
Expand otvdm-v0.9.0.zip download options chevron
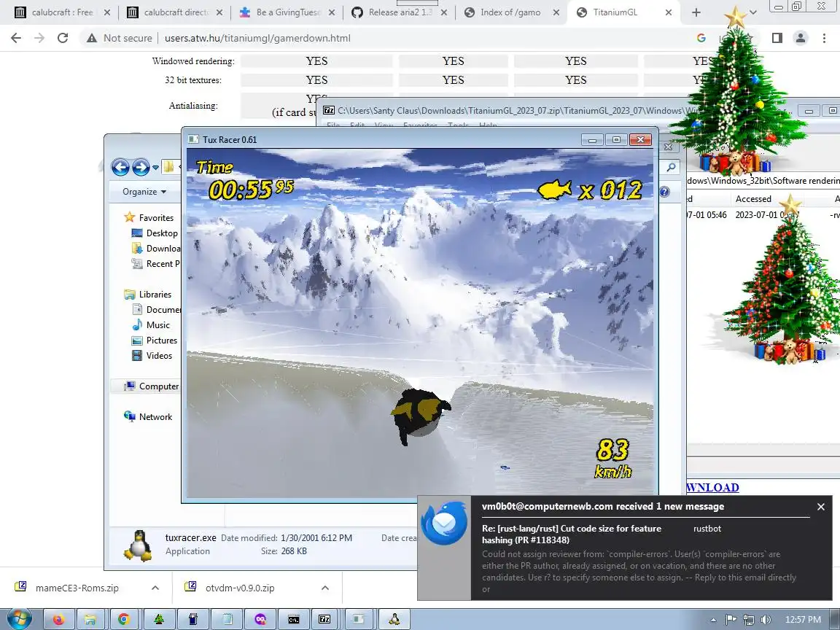[325, 588]
